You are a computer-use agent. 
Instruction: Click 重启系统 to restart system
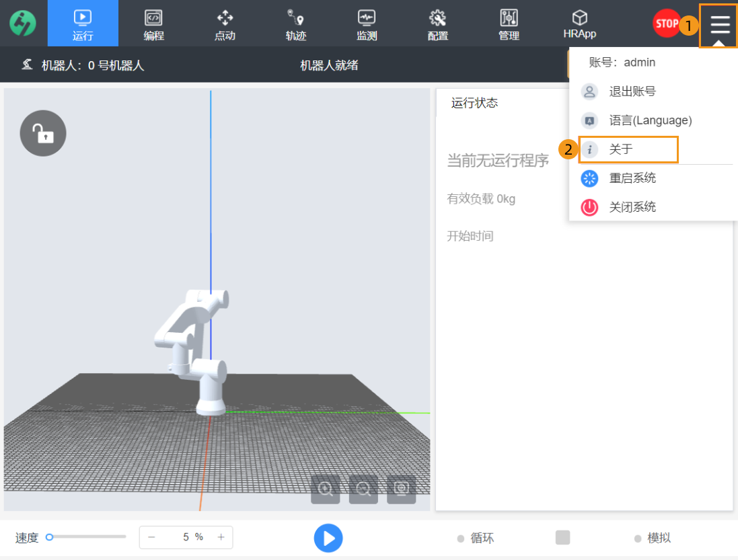632,178
